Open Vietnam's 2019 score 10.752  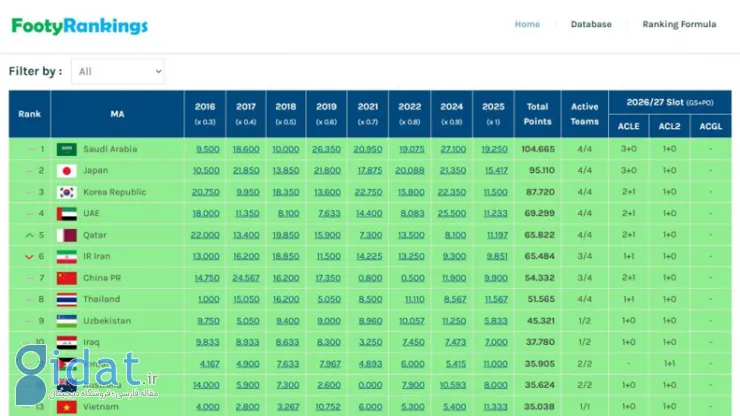click(x=328, y=407)
